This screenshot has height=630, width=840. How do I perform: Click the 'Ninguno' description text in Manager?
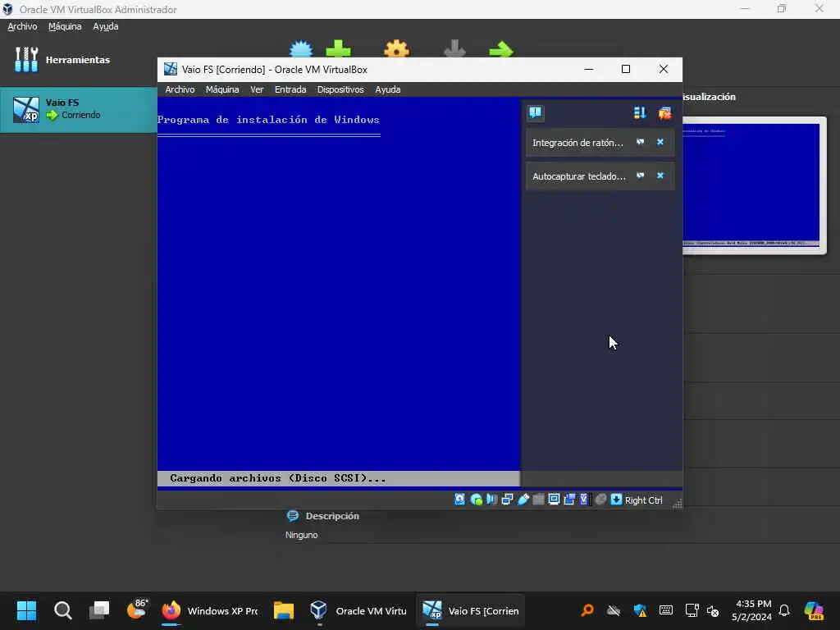(x=302, y=535)
